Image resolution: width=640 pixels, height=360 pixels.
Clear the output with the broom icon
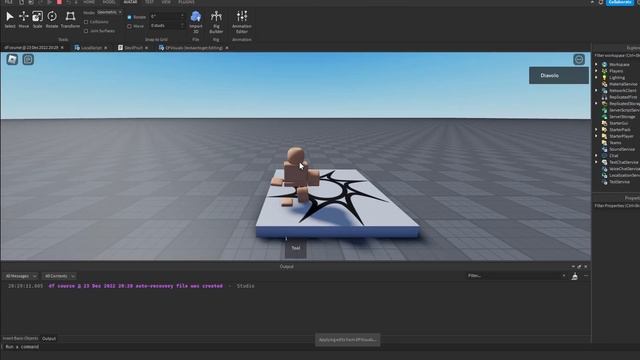pyautogui.click(x=575, y=276)
